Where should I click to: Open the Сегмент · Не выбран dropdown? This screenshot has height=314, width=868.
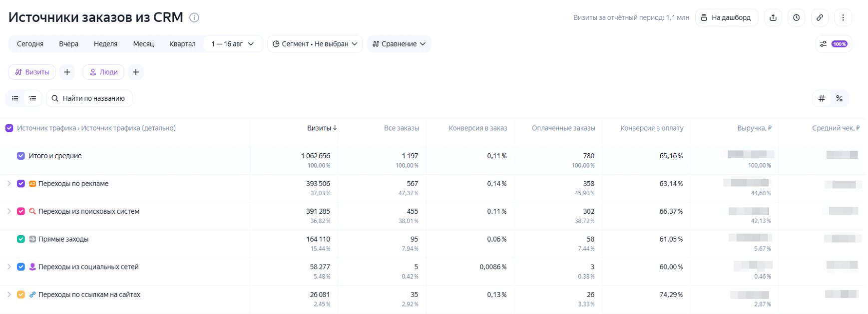pyautogui.click(x=315, y=44)
